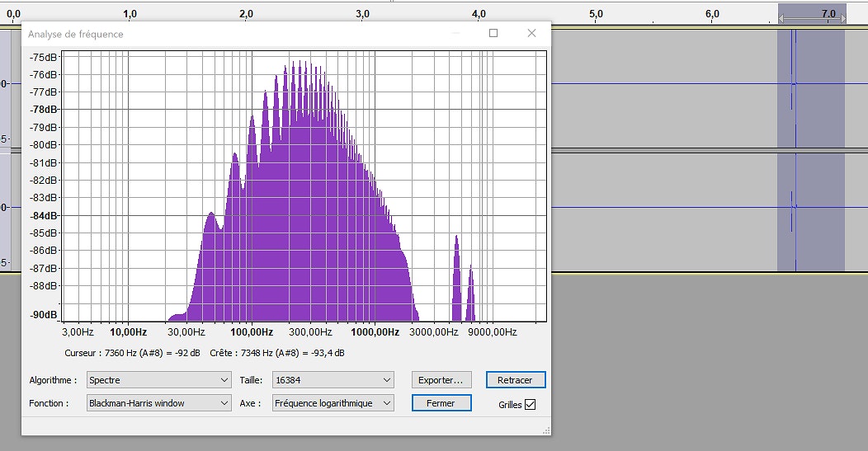
Task: Click the 6,0 mark on the timeline ruler
Action: (711, 14)
